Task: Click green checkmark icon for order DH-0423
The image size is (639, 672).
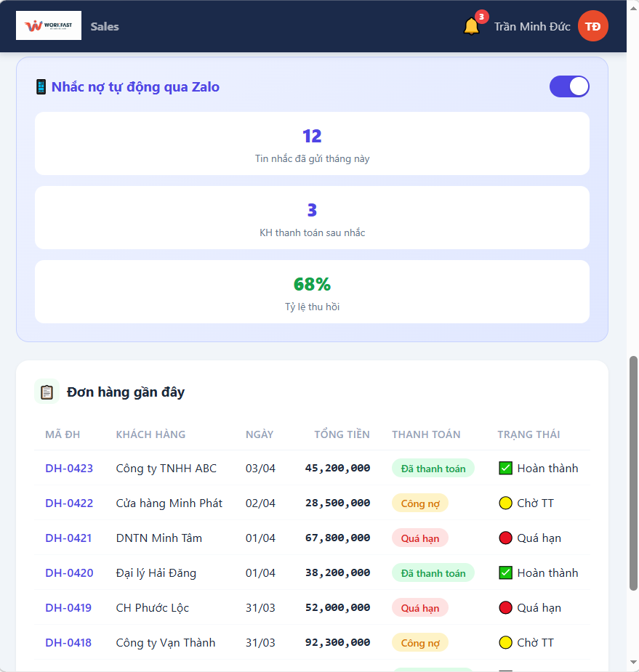Action: click(506, 469)
